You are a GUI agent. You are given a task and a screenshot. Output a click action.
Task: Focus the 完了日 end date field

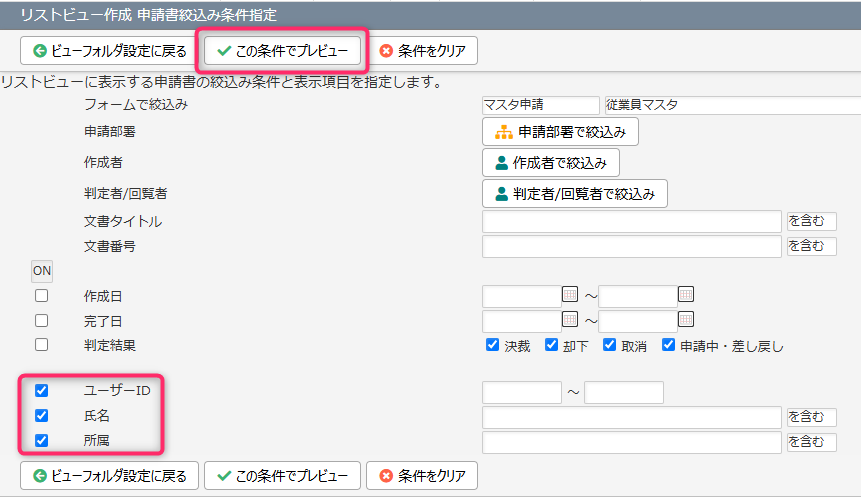pos(638,321)
